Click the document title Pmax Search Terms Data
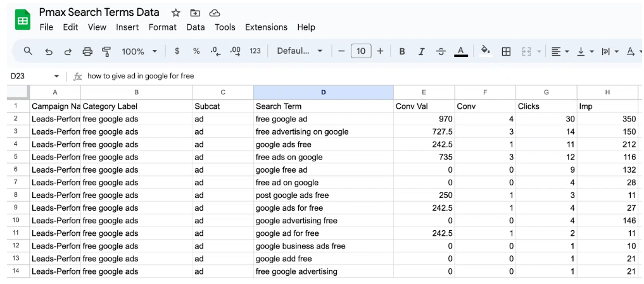Image resolution: width=644 pixels, height=284 pixels. (99, 12)
